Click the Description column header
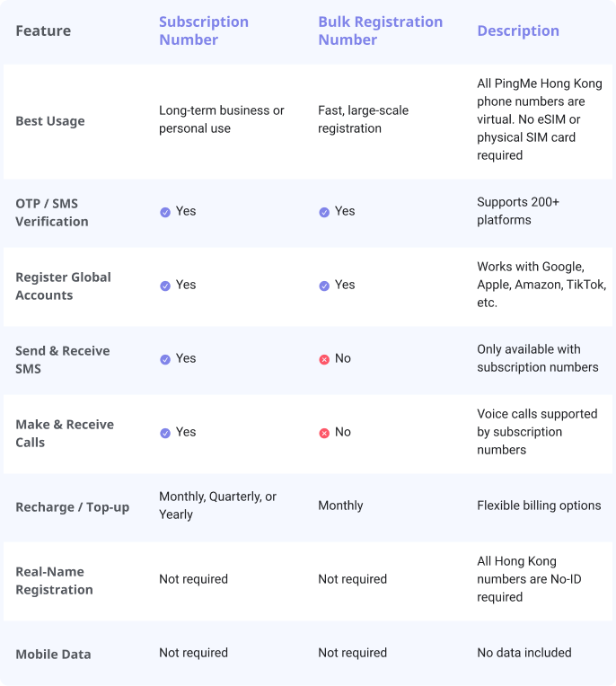616x686 pixels. click(518, 31)
